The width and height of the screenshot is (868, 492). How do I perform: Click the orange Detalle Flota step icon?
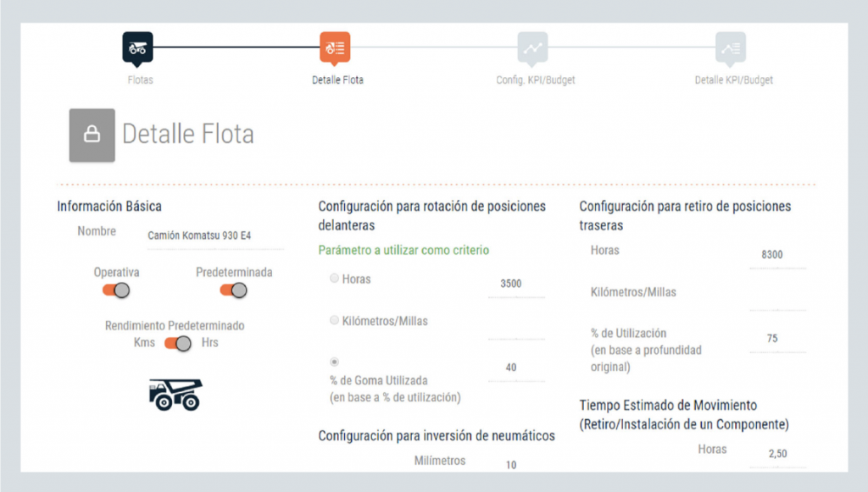point(335,47)
